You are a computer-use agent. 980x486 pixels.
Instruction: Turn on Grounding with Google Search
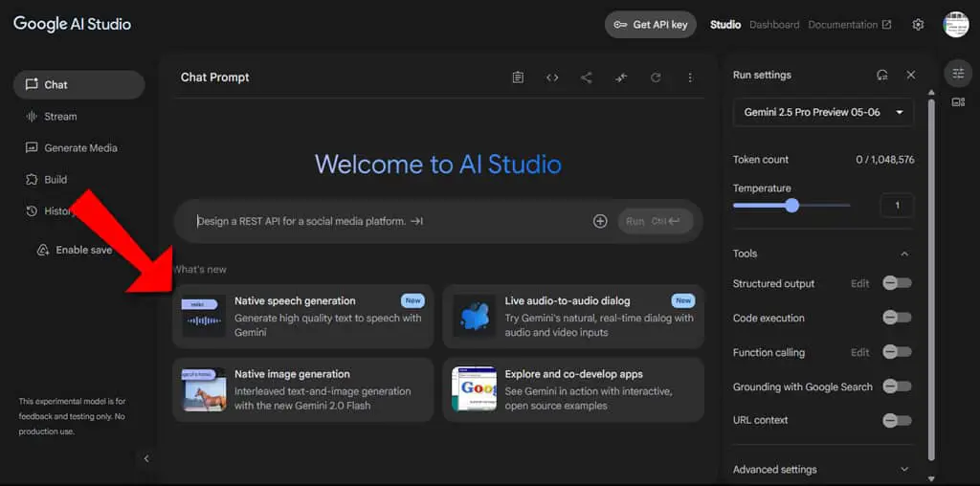[x=897, y=387]
